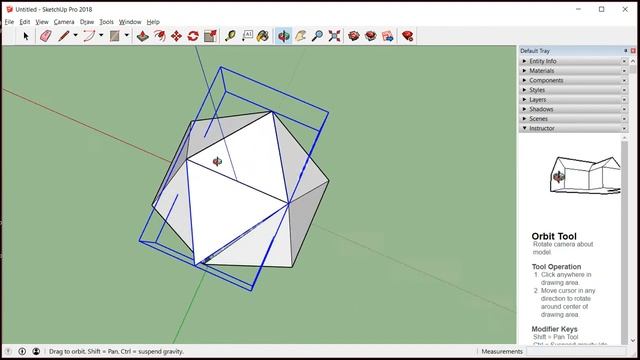Select the Pan hand tool
The image size is (640, 360).
(301, 36)
